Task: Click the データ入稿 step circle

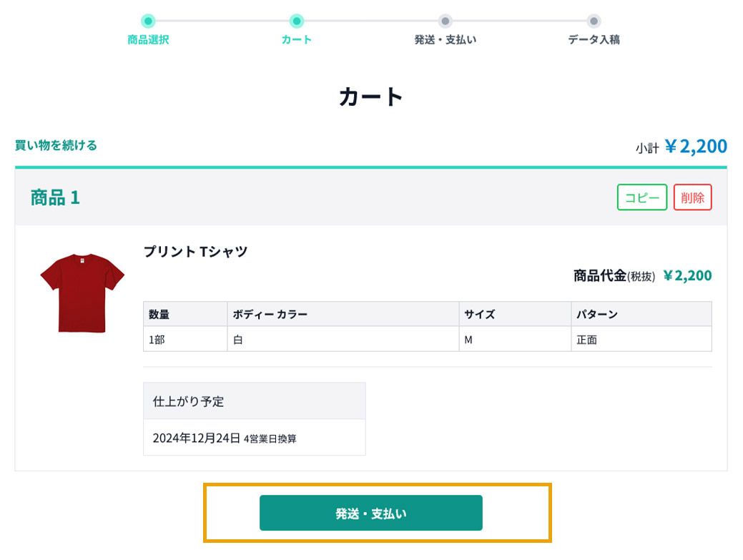Action: pyautogui.click(x=594, y=21)
